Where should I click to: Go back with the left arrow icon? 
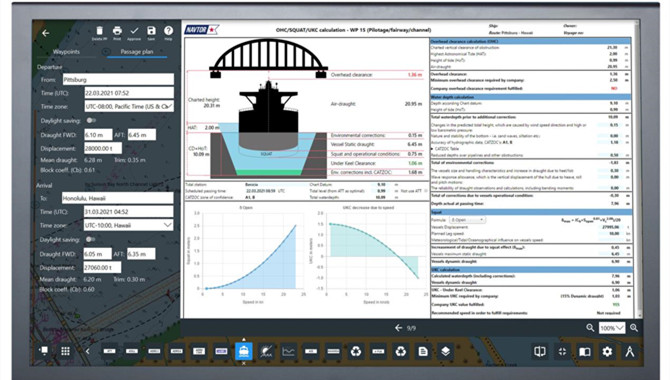[46, 33]
